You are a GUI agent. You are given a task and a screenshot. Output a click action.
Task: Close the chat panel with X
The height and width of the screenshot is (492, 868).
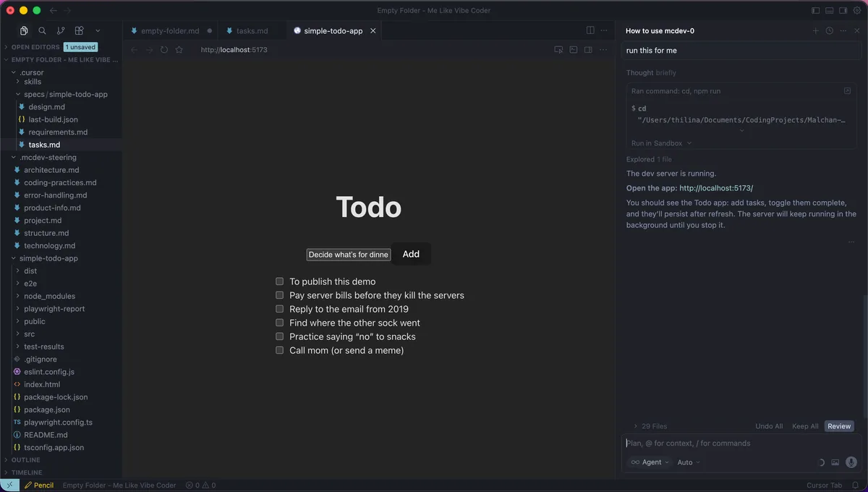tap(858, 30)
